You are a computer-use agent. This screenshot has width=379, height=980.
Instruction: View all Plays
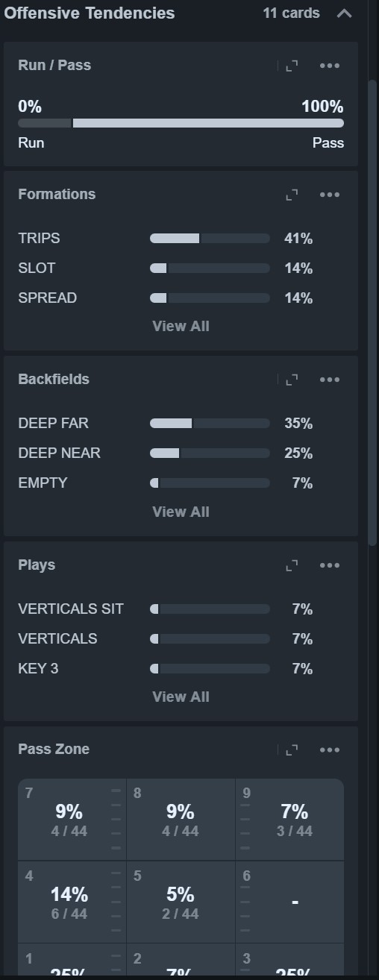[181, 697]
